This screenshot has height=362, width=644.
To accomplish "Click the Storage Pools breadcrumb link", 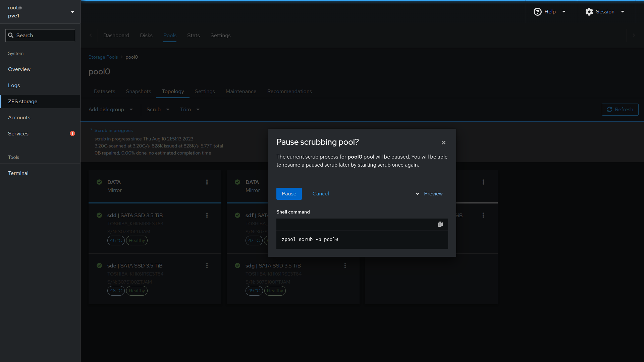I will click(103, 57).
